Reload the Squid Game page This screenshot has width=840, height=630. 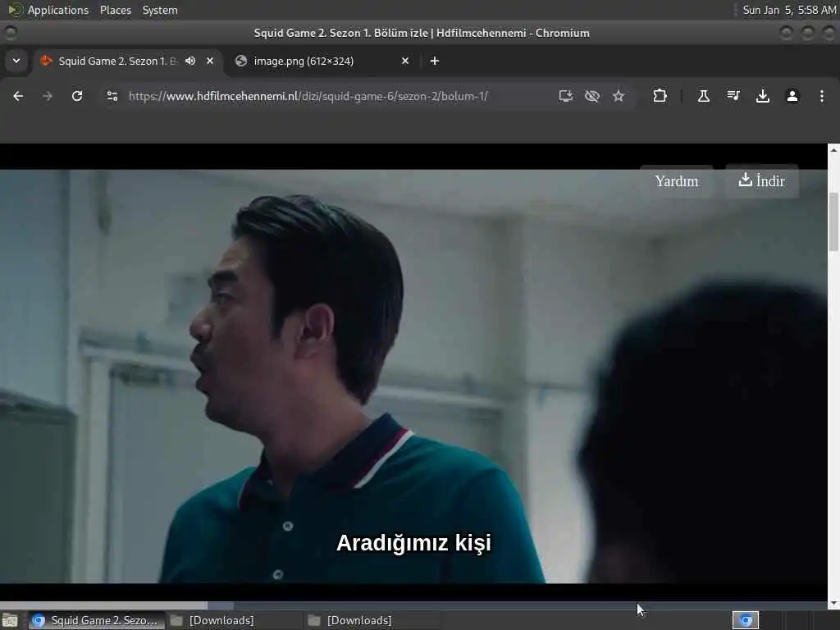77,96
